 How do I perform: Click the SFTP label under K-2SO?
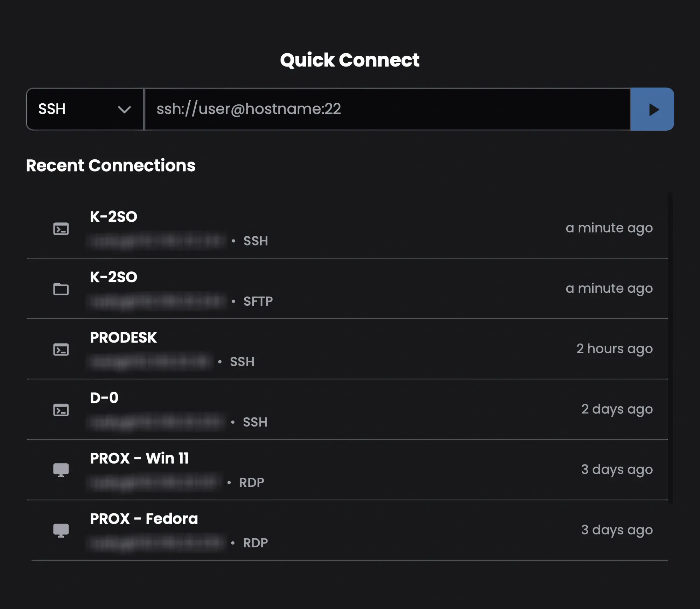[x=258, y=302]
